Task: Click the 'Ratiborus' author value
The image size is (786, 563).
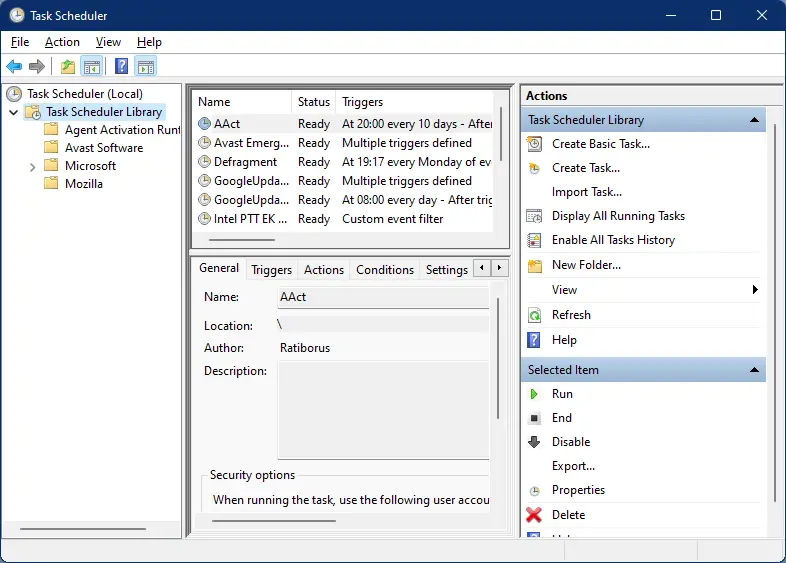Action: click(x=305, y=348)
